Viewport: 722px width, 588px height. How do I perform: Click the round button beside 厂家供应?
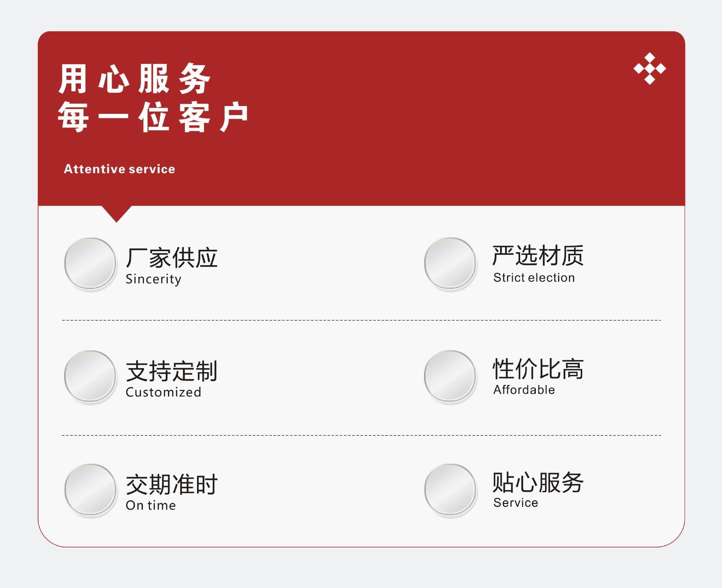(90, 264)
